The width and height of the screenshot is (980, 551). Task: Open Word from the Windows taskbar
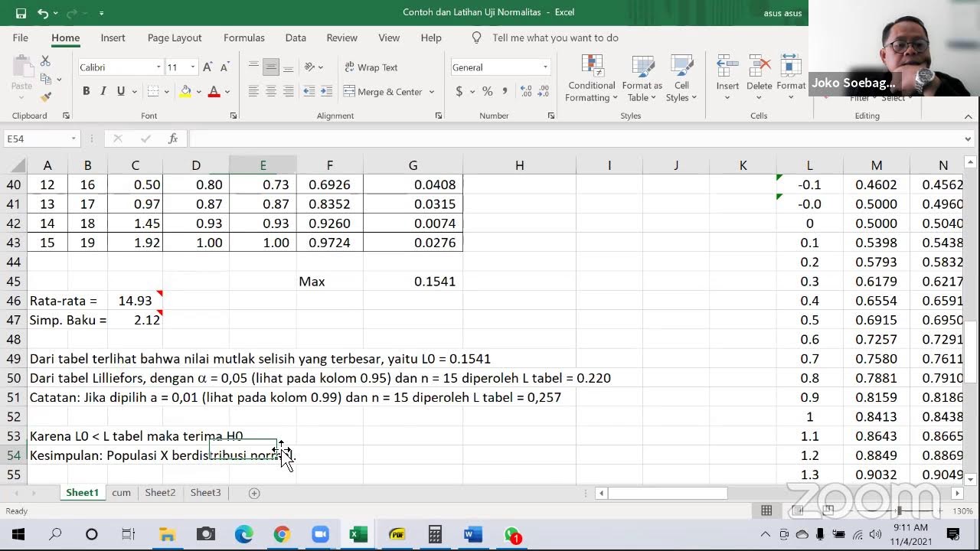pyautogui.click(x=473, y=534)
